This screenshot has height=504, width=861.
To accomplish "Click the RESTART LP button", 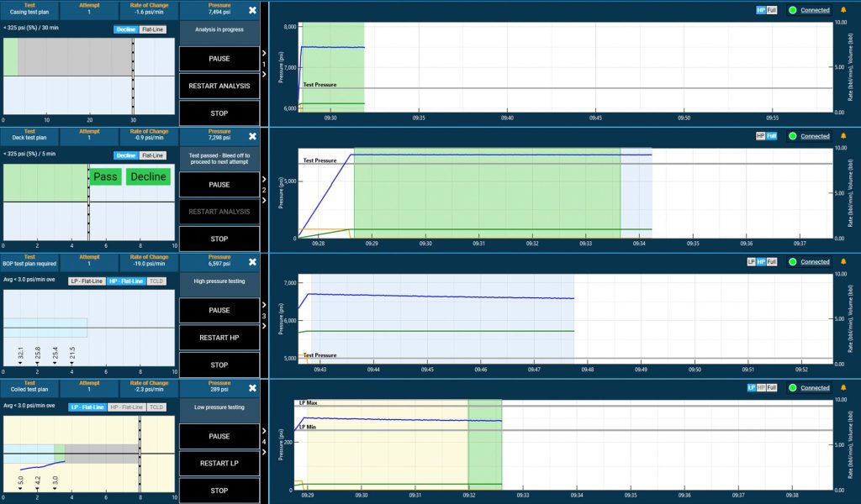I will pos(219,464).
